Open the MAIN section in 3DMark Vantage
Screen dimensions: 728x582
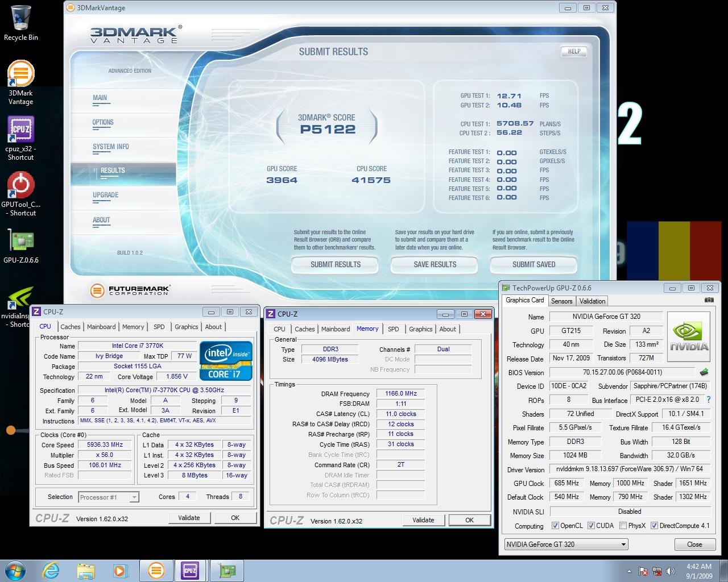coord(100,98)
